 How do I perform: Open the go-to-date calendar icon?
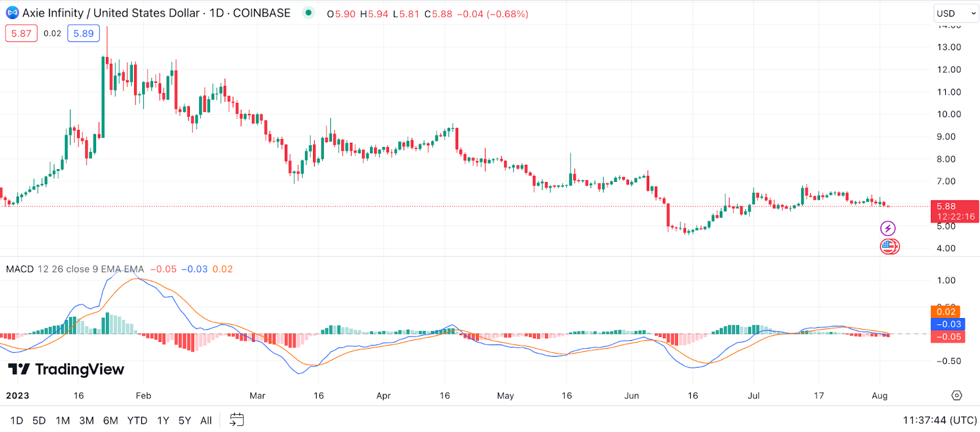(236, 420)
